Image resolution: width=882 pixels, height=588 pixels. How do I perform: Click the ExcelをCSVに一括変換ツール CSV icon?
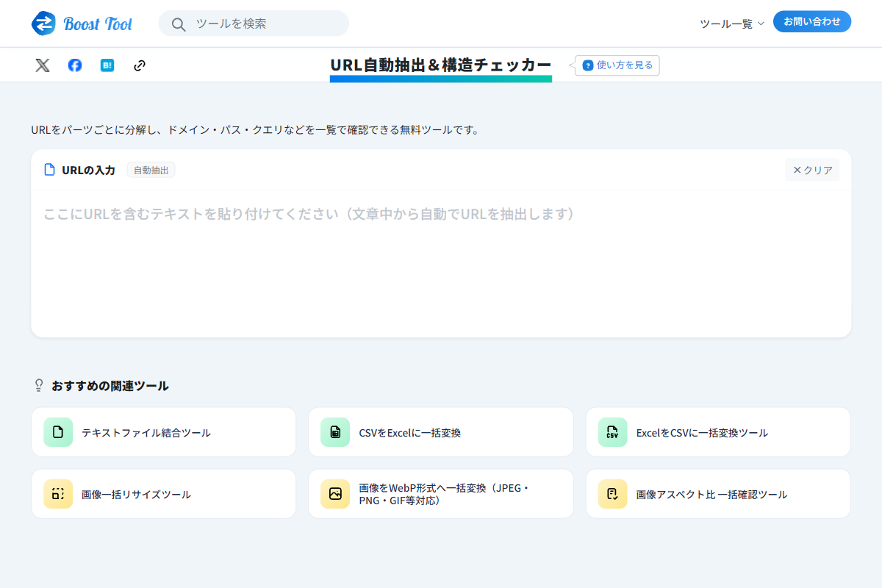coord(612,432)
